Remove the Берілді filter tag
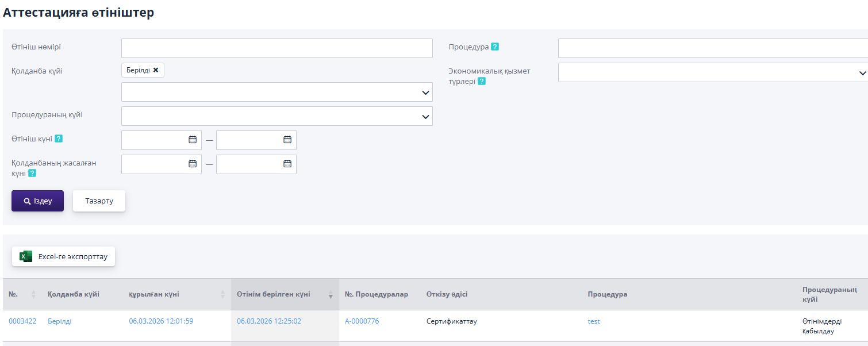 coord(156,70)
